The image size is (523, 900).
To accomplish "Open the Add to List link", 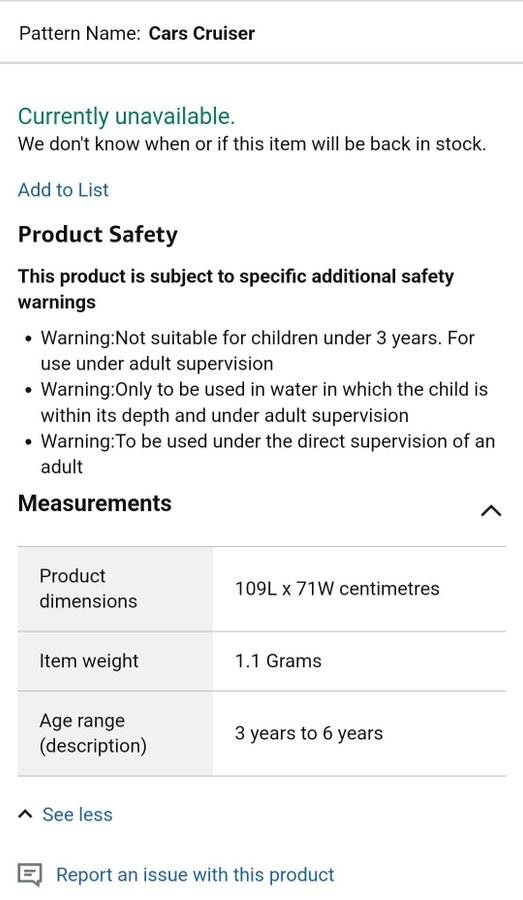I will pyautogui.click(x=63, y=190).
